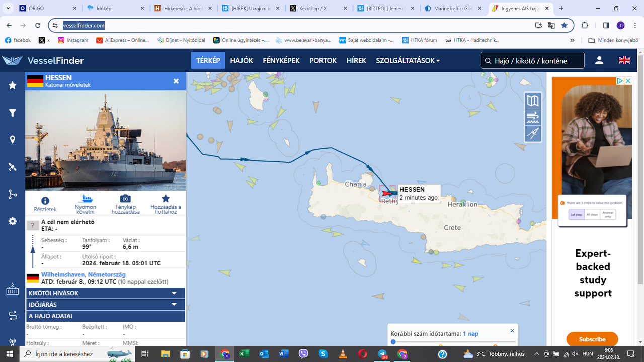Close the track duration slider popup

point(512,331)
